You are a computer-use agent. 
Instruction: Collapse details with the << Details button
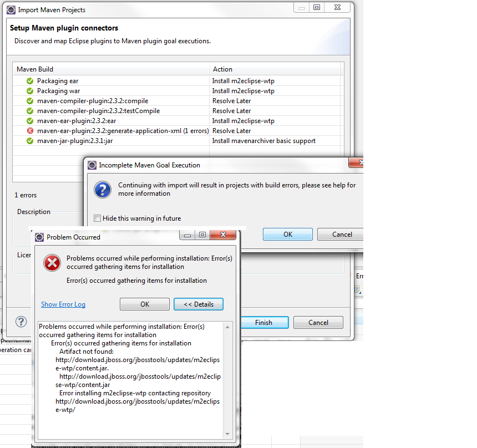click(x=199, y=304)
